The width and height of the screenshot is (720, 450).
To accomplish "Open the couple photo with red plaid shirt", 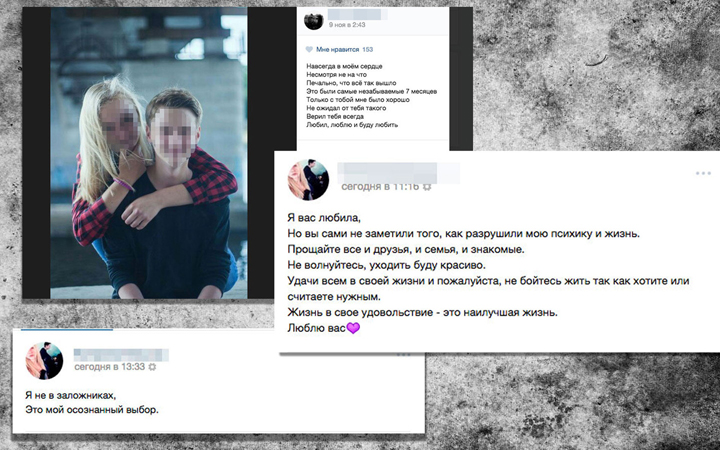I will click(149, 153).
